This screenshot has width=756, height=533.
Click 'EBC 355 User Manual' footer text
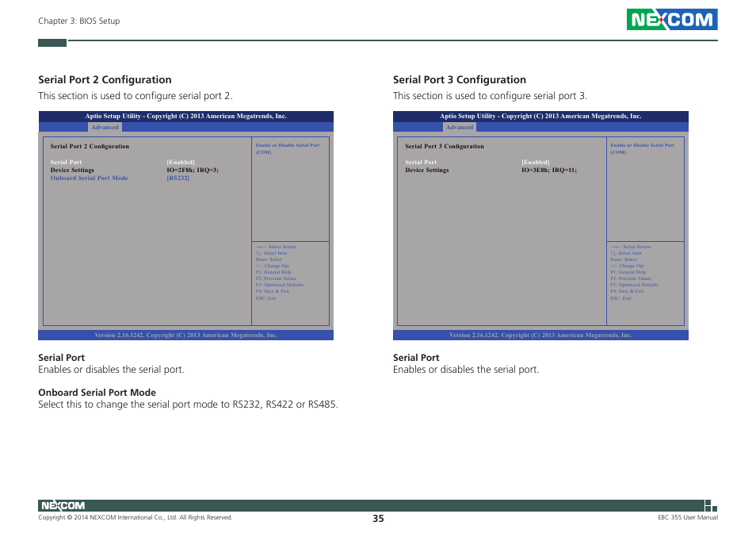688,517
